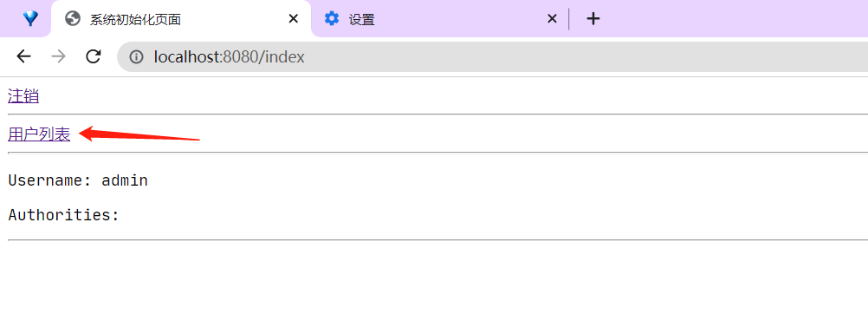Click the 注销 logout link
Viewport: 868px width, 314px height.
point(23,96)
